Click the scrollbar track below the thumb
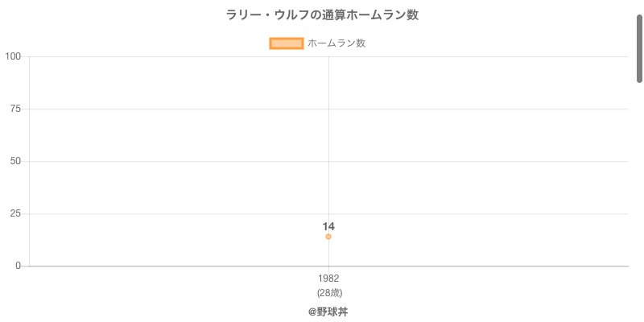This screenshot has width=644, height=322. point(639,201)
